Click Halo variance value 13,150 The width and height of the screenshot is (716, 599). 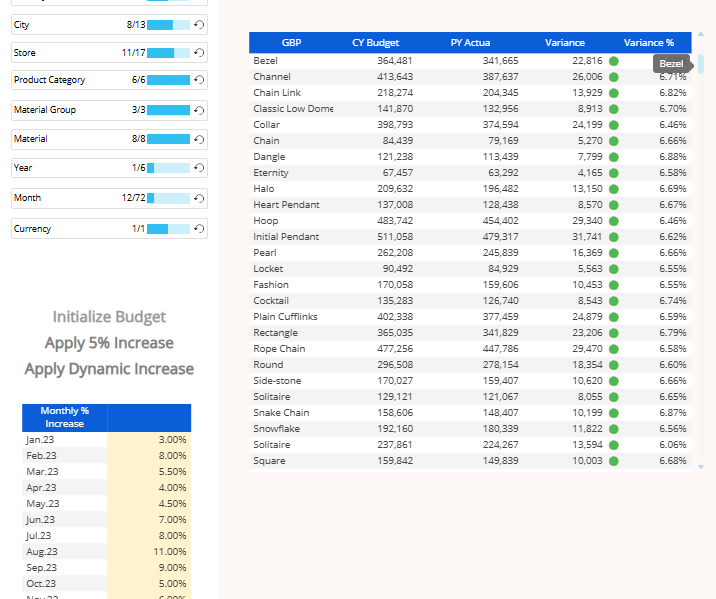click(587, 189)
